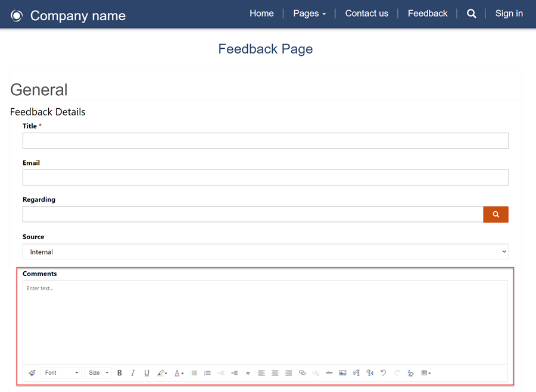The width and height of the screenshot is (536, 392).
Task: Insert an image into the Comments field
Action: (342, 373)
